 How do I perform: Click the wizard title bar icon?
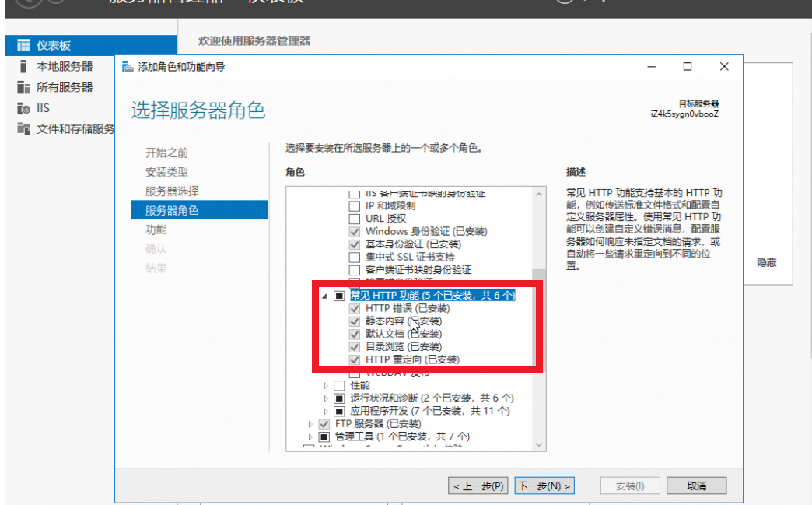pyautogui.click(x=128, y=67)
